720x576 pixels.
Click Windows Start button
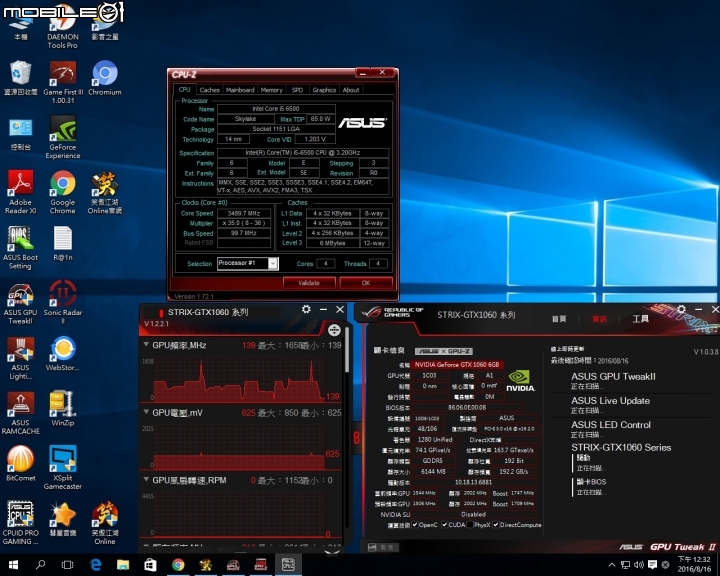(13, 565)
